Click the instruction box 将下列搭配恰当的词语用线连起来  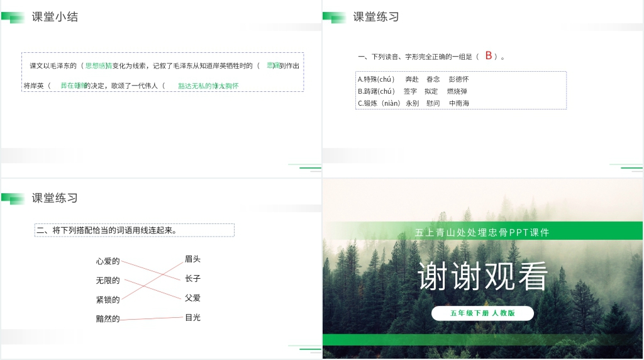point(135,230)
